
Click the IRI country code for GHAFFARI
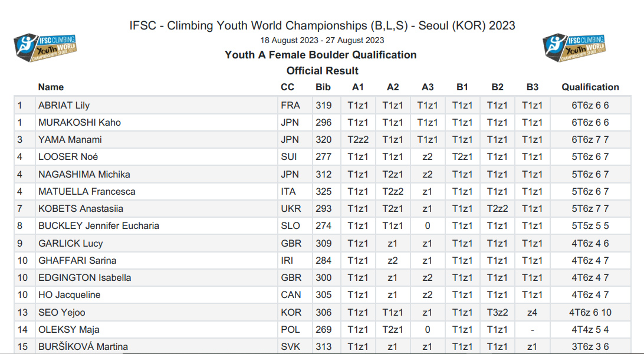pyautogui.click(x=288, y=261)
